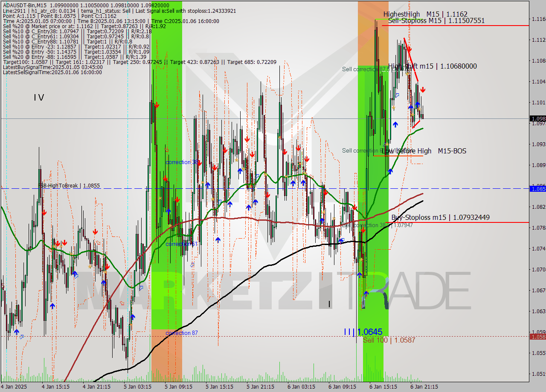The image size is (546, 392).
Task: Click the '5 Jan 03:15' time axis label
Action: coord(137,387)
